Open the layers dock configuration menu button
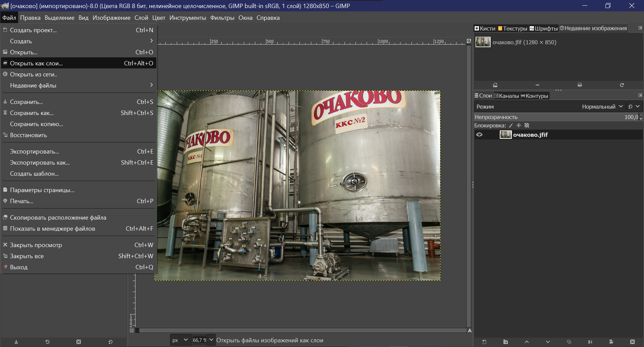 click(x=640, y=96)
